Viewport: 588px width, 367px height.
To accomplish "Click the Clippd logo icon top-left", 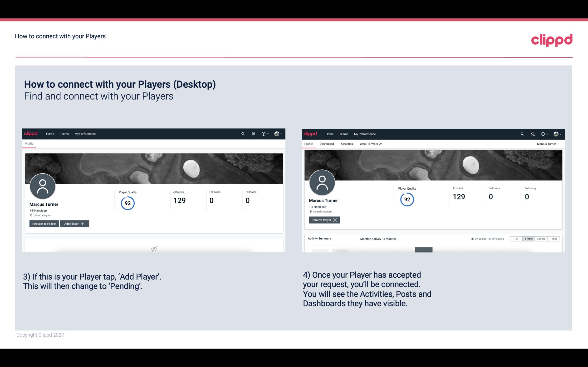I will tap(31, 133).
